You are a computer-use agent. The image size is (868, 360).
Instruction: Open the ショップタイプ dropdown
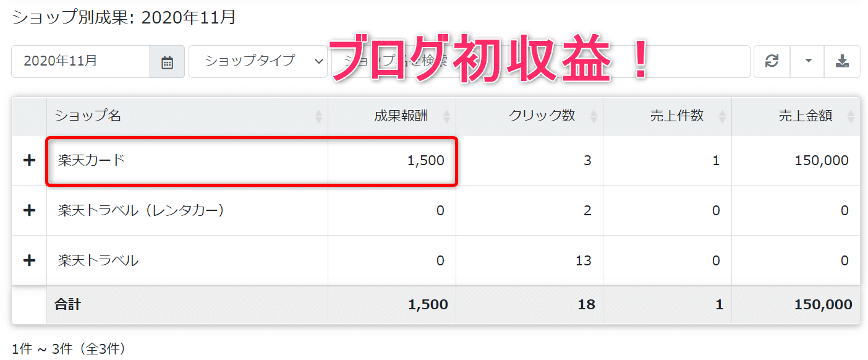click(258, 61)
